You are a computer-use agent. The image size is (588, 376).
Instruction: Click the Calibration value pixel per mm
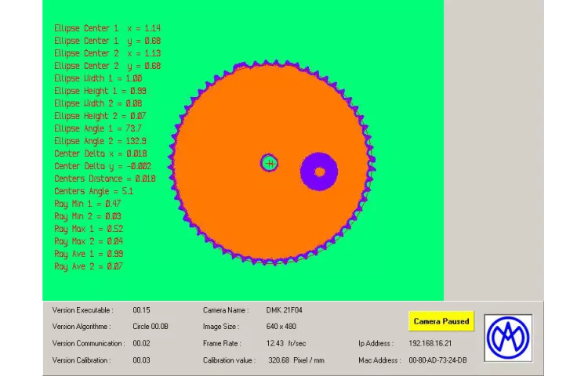(x=296, y=360)
